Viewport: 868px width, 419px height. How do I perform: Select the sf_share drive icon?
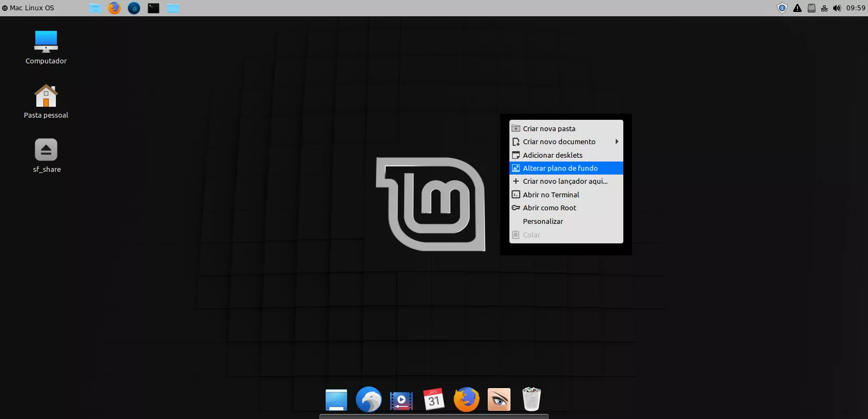(46, 150)
